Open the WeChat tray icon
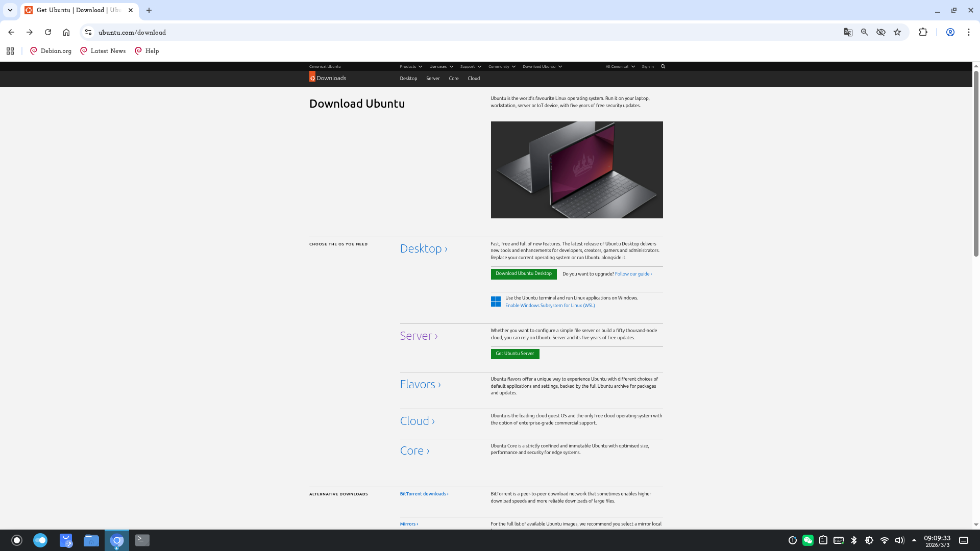980x551 pixels. [x=807, y=540]
